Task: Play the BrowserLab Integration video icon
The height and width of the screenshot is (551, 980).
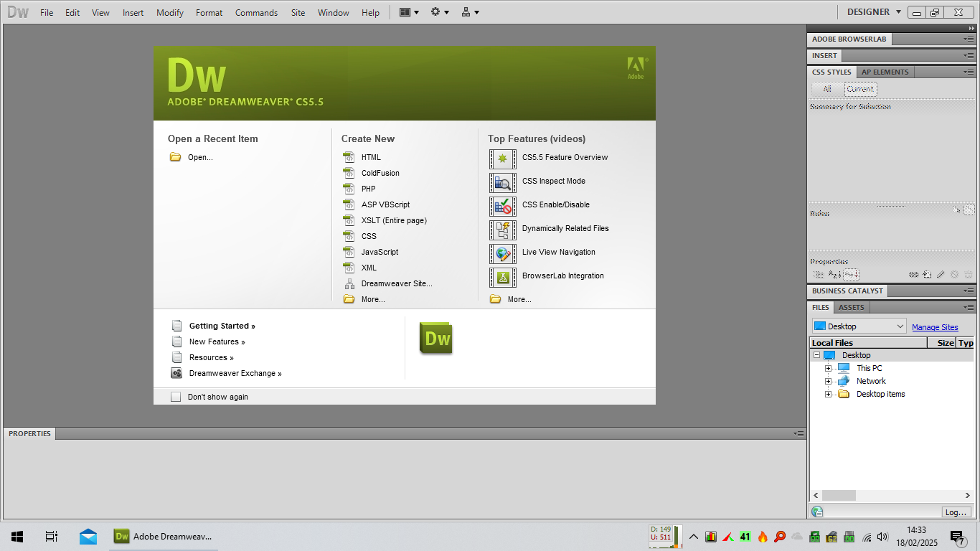Action: tap(503, 277)
